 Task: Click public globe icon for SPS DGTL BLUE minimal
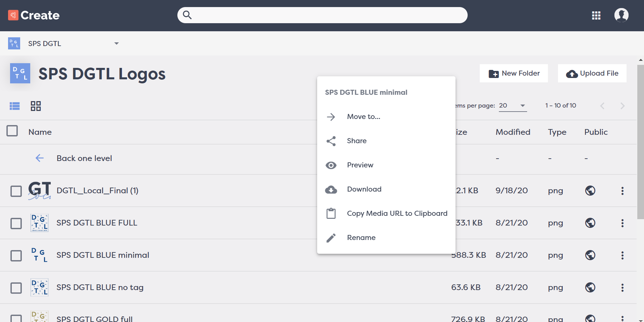click(590, 255)
